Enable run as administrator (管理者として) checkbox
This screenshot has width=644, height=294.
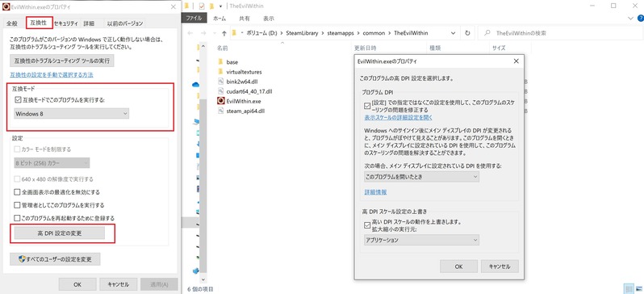17,205
